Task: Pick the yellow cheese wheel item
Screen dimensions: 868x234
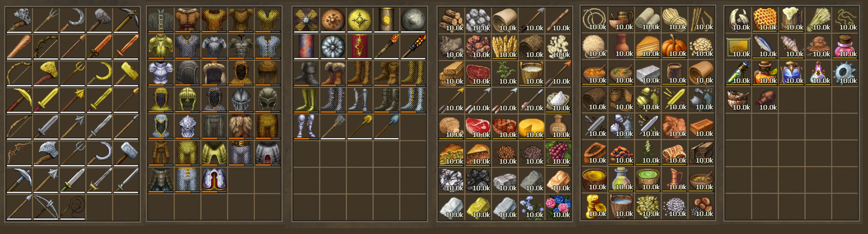Action: (x=532, y=127)
